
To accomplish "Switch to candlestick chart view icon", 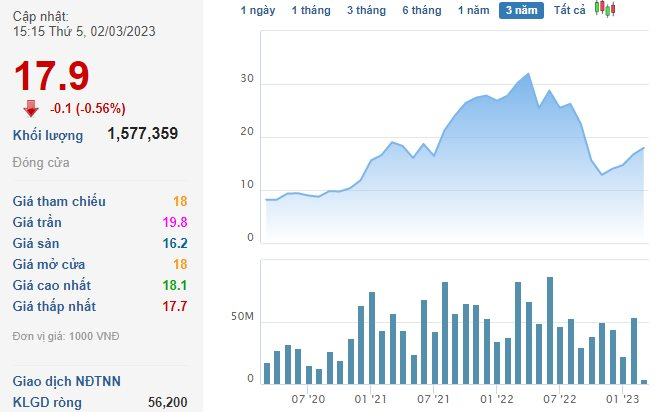I will [x=603, y=9].
